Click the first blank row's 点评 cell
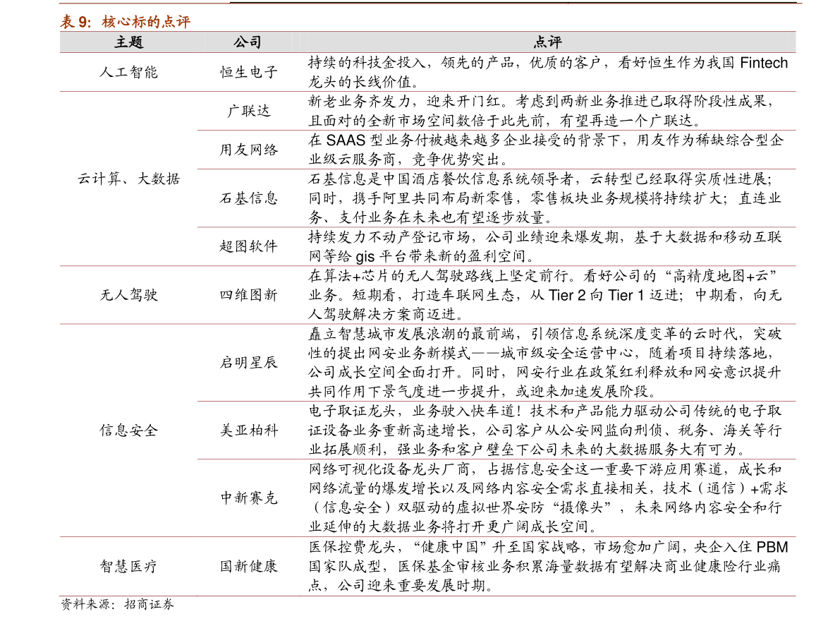This screenshot has width=840, height=626. tap(547, 72)
